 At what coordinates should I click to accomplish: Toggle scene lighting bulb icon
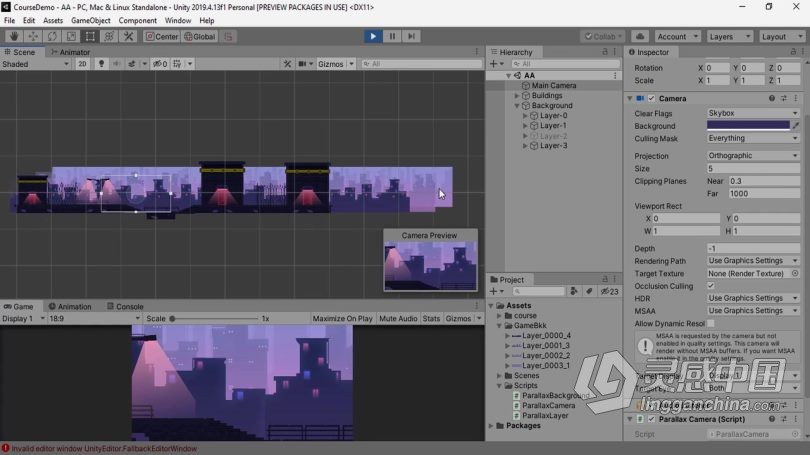coord(101,64)
